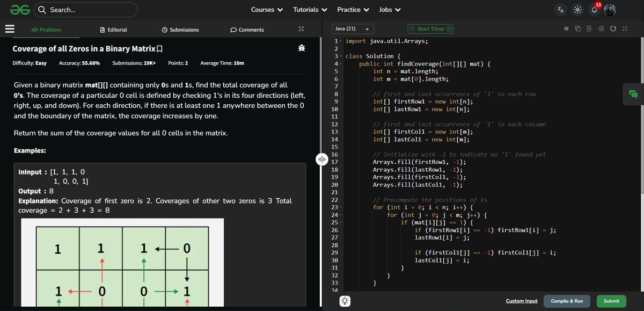Click the lightbulb hint icon
The image size is (644, 311).
click(x=345, y=301)
